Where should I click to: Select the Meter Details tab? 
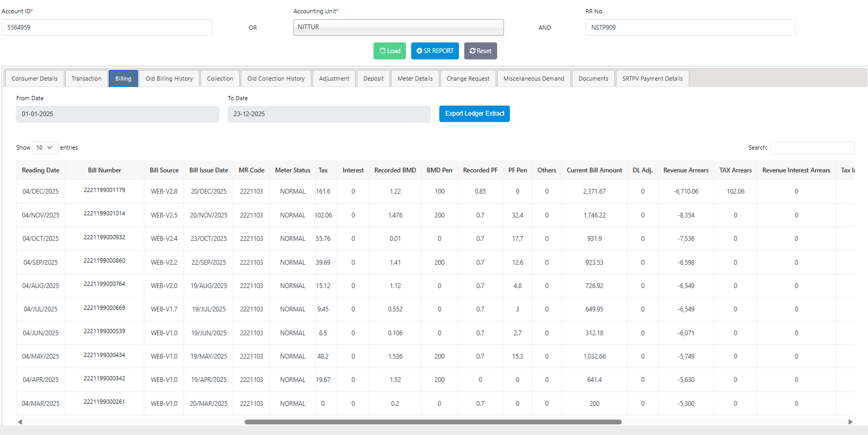click(x=415, y=79)
